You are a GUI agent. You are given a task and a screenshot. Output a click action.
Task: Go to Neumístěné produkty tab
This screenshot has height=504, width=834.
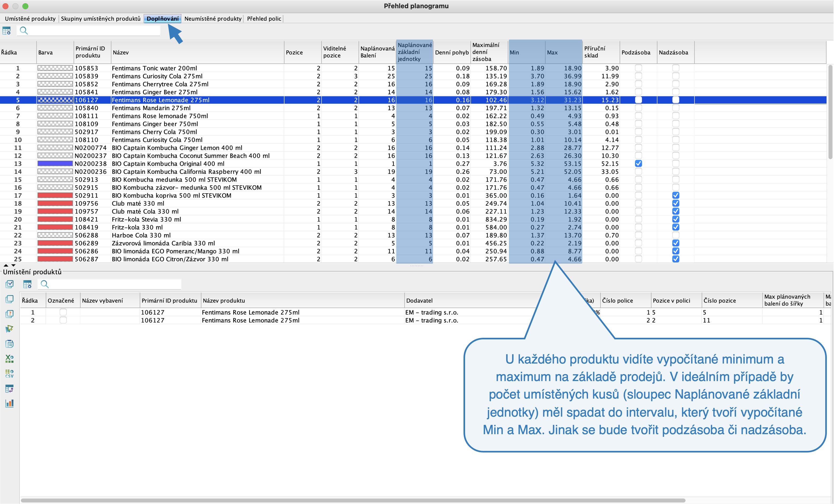coord(213,19)
